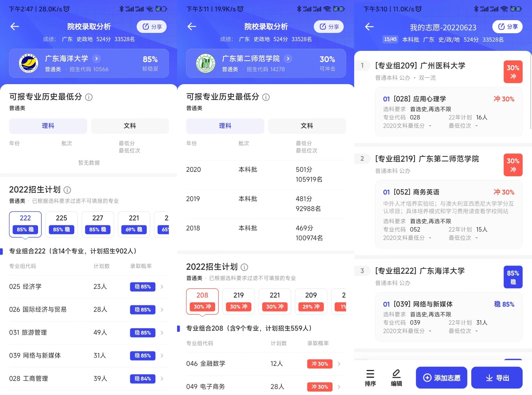Open the info icon beside 可报专业历史最低分

tap(89, 97)
